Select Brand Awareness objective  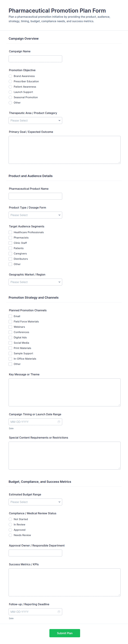coord(10,76)
